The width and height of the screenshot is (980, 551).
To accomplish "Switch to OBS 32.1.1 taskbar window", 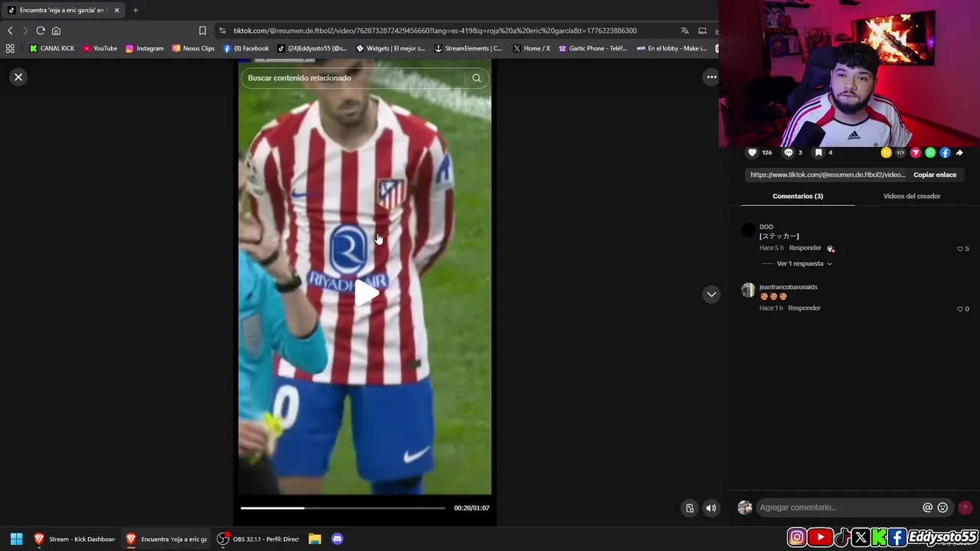I will click(258, 539).
